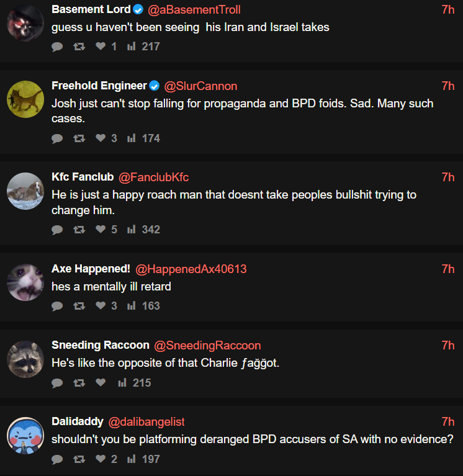Like Basement Lord's tweet
Screen dimensions: 463x476
101,47
